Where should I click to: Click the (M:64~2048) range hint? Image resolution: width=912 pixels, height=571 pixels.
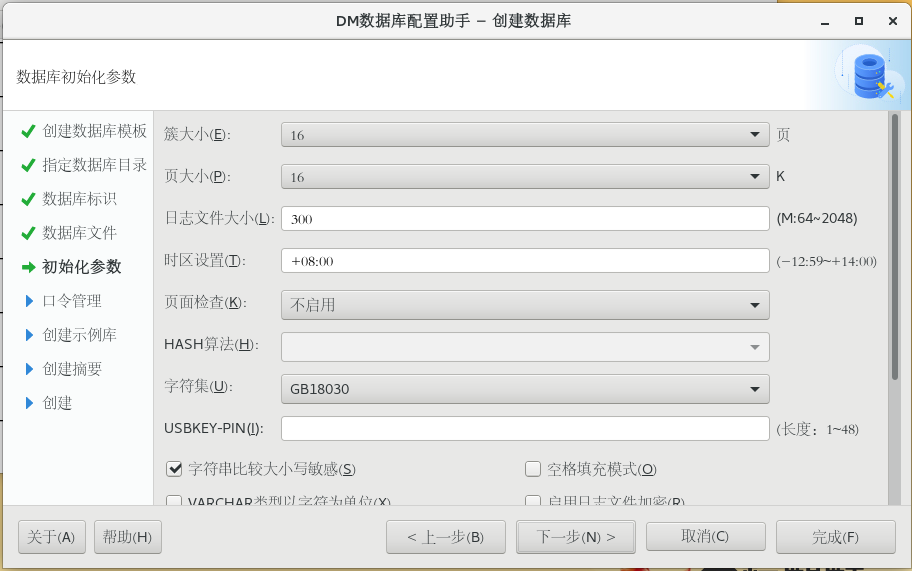click(817, 219)
